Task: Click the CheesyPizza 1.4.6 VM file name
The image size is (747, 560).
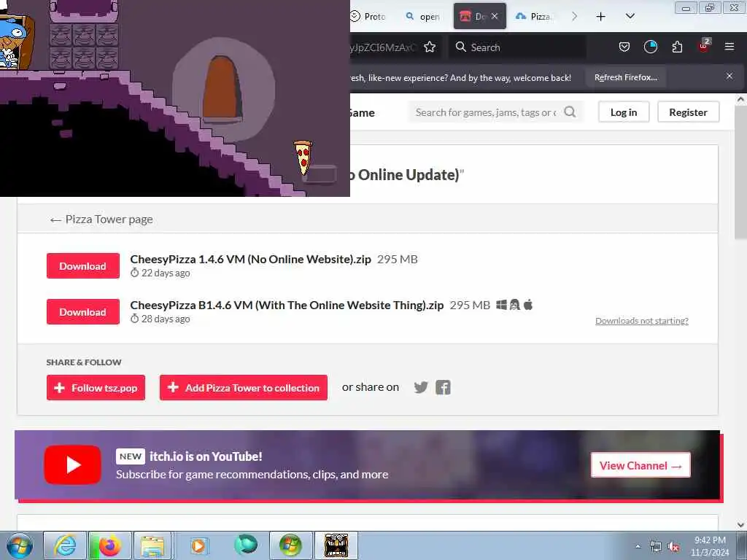Action: [x=251, y=260]
